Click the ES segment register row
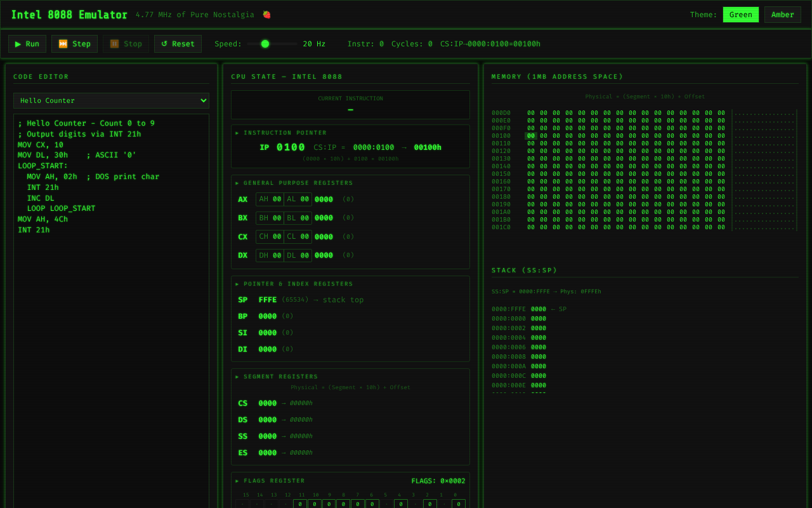Image resolution: width=812 pixels, height=508 pixels. 350,453
